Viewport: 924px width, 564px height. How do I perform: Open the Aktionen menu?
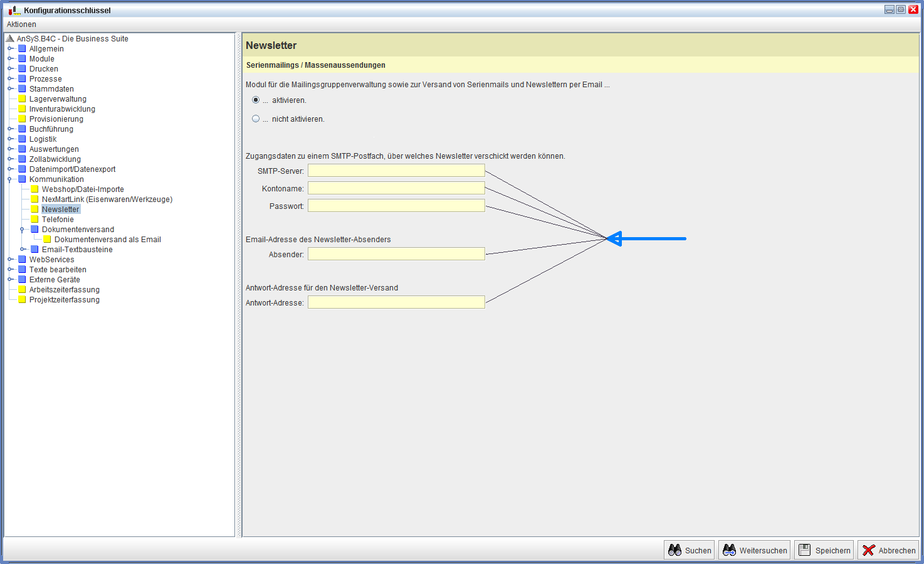(x=21, y=24)
